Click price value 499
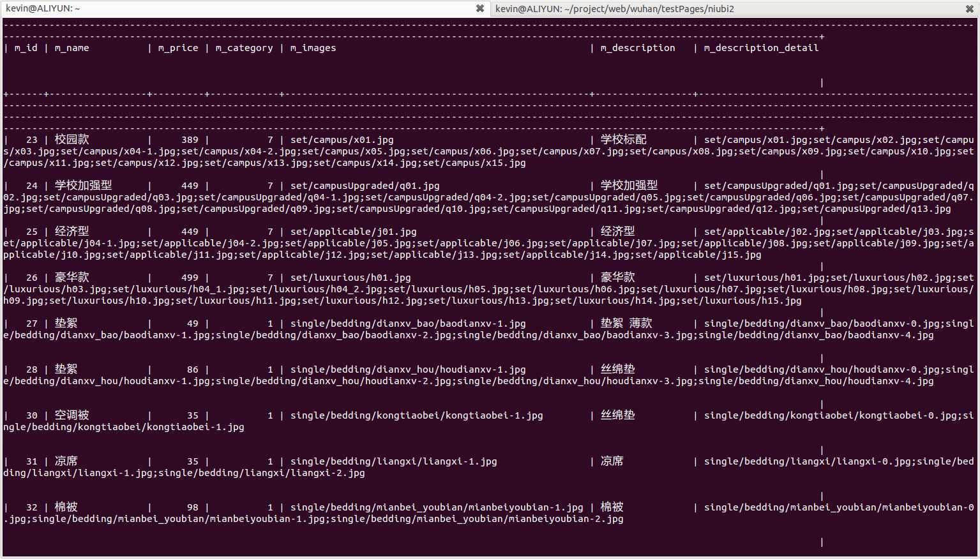 [190, 278]
